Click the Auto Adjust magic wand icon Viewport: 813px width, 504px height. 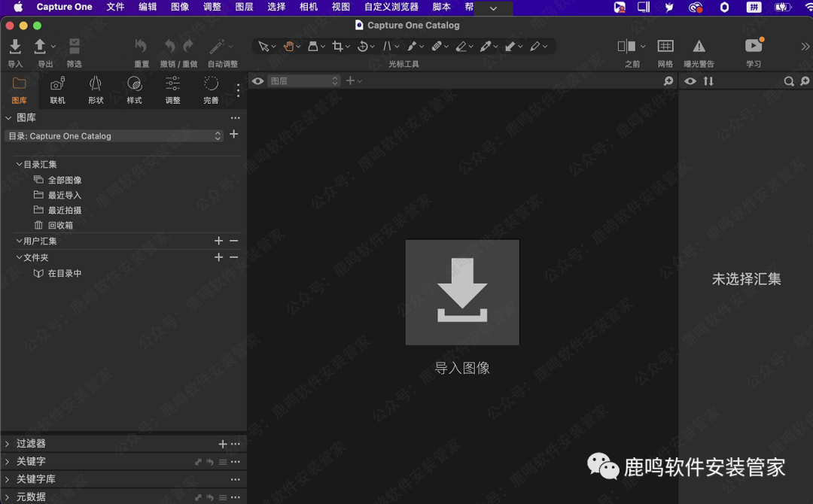218,47
